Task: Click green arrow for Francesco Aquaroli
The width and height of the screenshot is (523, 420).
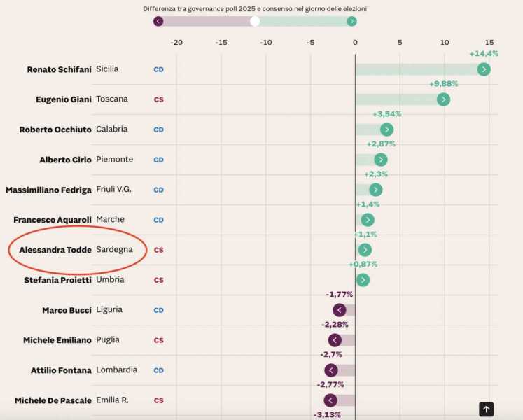Action: 368,220
